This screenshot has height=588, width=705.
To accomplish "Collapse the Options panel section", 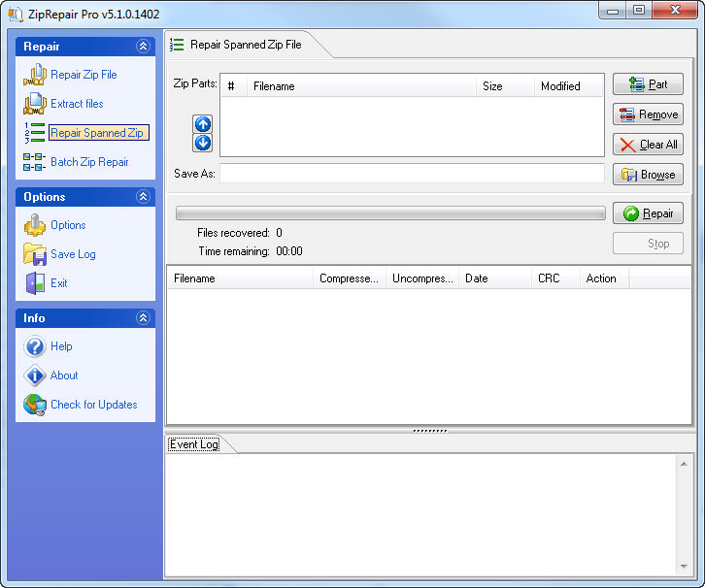I will point(143,197).
